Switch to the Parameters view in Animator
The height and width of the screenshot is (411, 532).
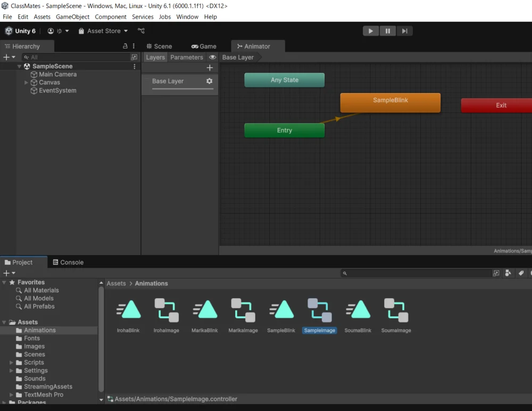coord(186,57)
